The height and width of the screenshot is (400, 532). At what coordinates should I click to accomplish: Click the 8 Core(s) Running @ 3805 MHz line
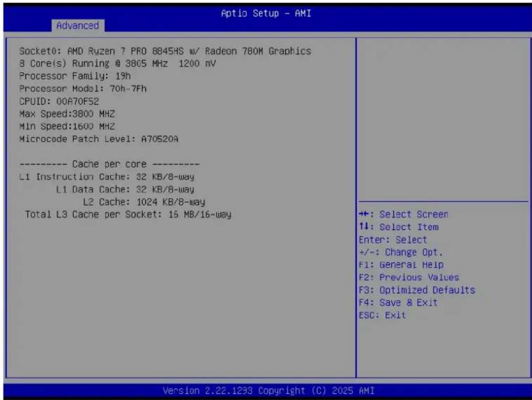coord(117,64)
